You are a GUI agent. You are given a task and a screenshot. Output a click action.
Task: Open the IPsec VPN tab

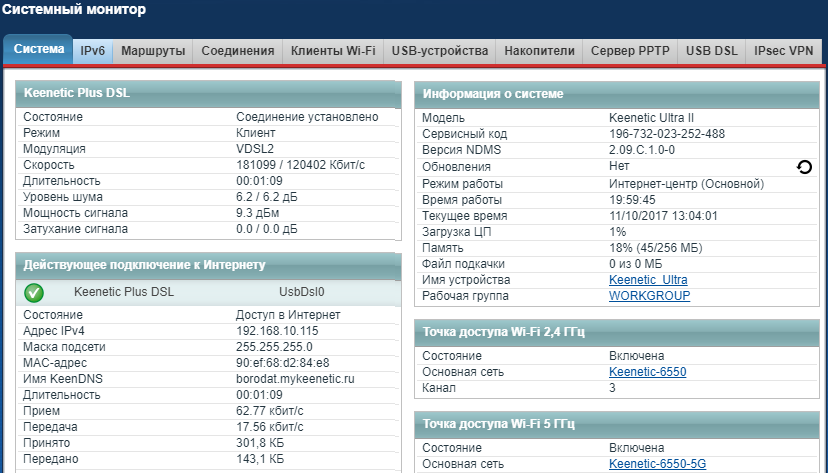coord(784,50)
